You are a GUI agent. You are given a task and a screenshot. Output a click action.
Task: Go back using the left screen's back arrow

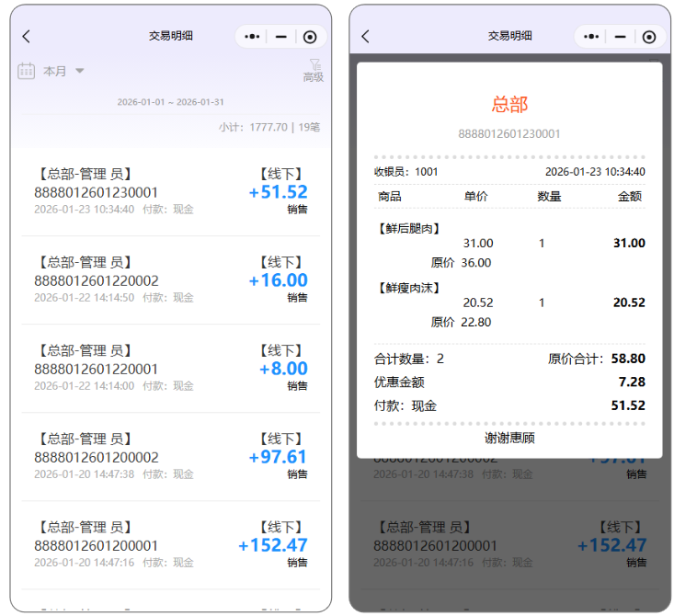(x=27, y=37)
